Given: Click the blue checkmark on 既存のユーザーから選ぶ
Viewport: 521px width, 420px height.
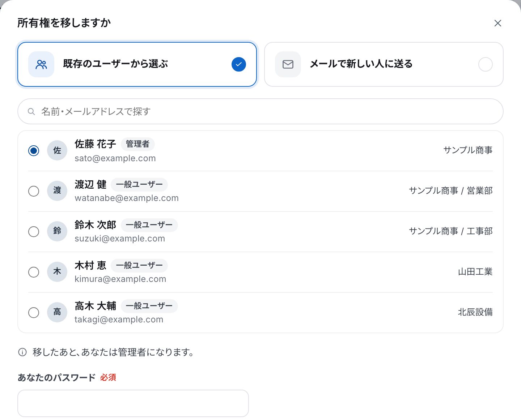Looking at the screenshot, I should tap(239, 64).
